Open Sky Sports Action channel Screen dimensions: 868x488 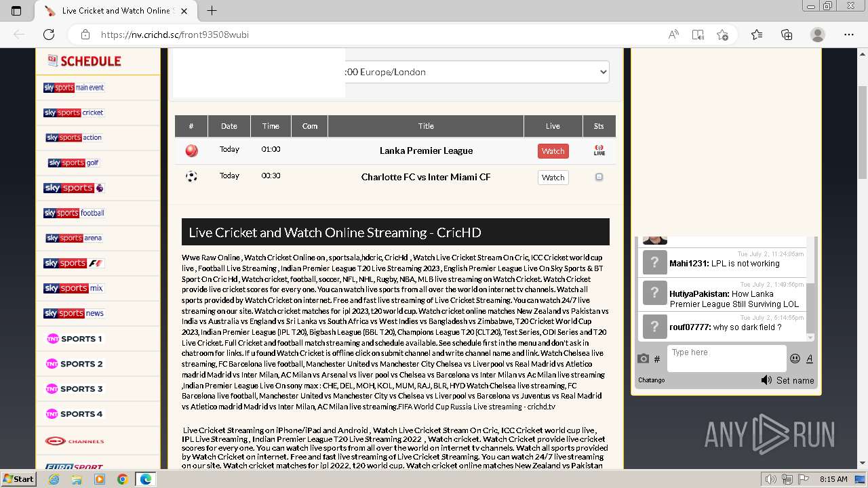click(x=74, y=138)
